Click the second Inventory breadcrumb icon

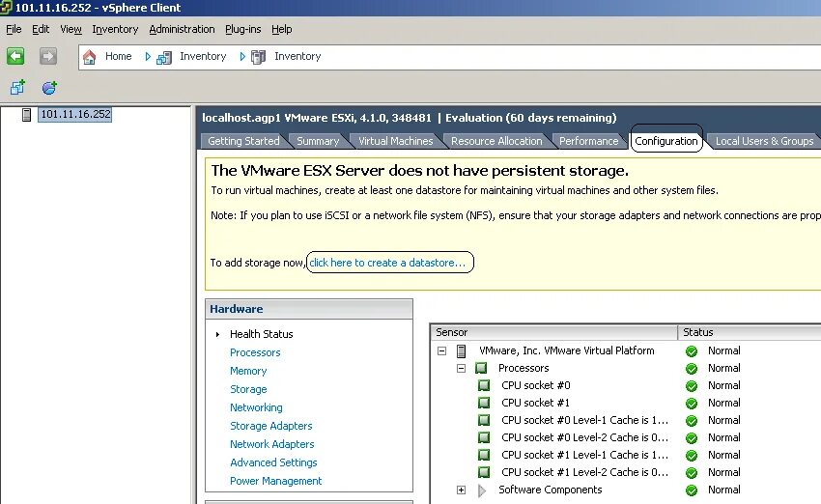click(x=258, y=57)
